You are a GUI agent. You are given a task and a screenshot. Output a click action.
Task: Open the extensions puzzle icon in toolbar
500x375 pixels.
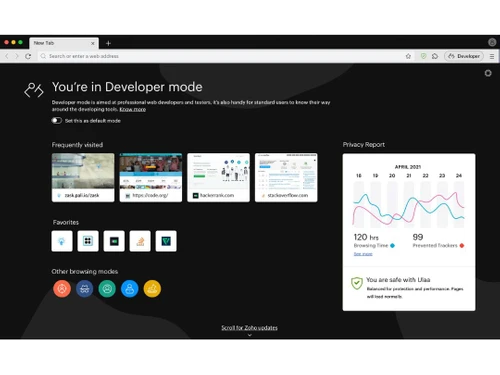[x=435, y=56]
